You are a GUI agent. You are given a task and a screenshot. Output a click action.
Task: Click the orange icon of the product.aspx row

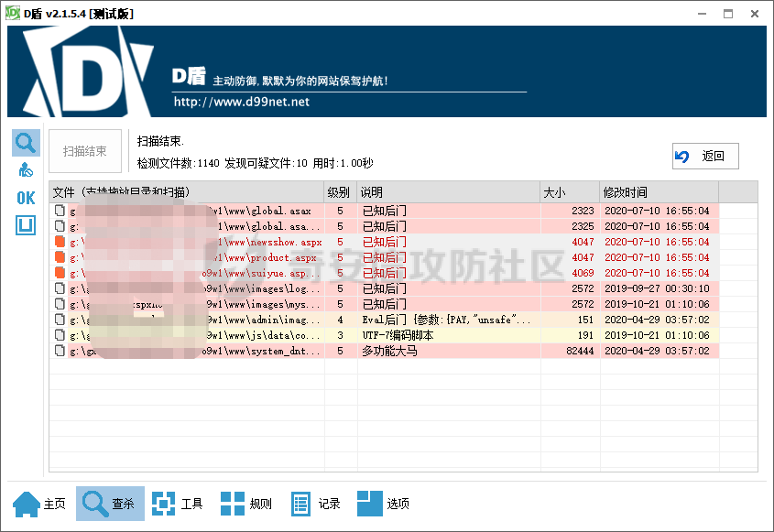[60, 257]
